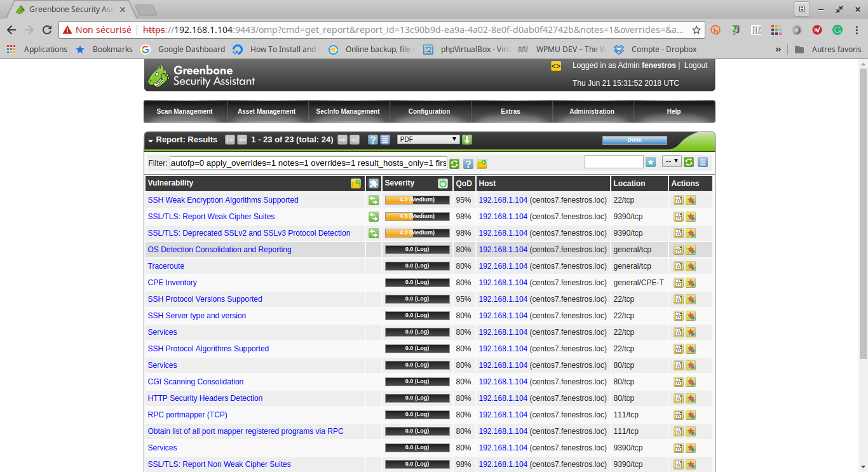
Task: Open report help icon in header
Action: (x=373, y=140)
